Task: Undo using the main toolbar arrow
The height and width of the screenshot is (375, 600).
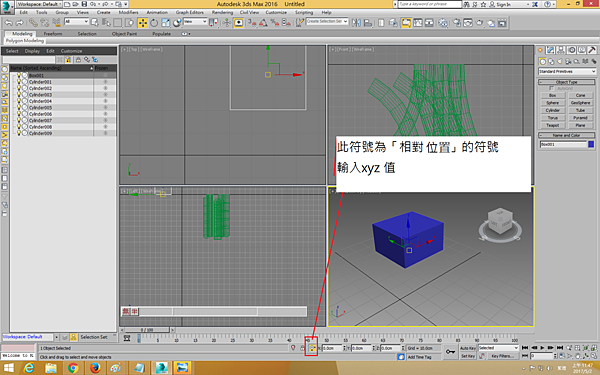Action: point(8,23)
